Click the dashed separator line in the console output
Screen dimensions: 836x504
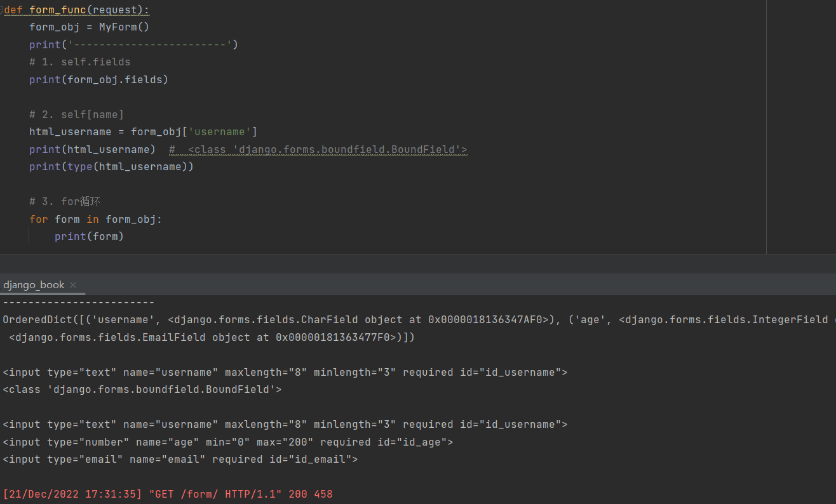[79, 303]
